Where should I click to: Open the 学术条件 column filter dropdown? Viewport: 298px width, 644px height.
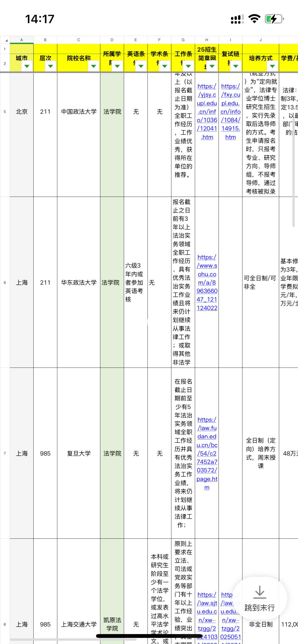pos(165,66)
